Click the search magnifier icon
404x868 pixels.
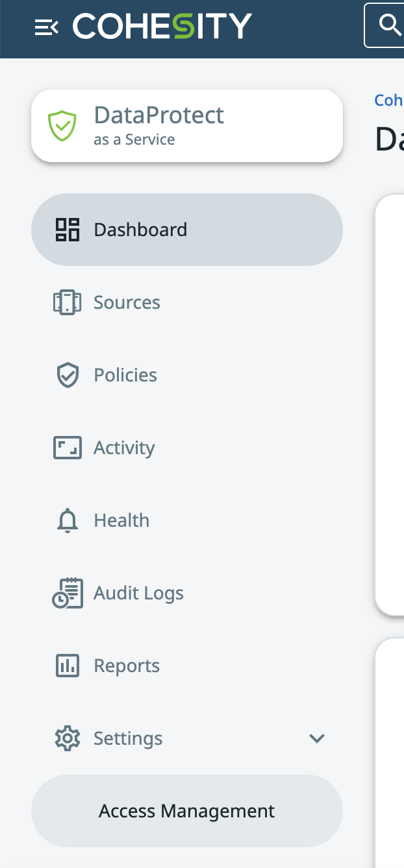pos(390,25)
